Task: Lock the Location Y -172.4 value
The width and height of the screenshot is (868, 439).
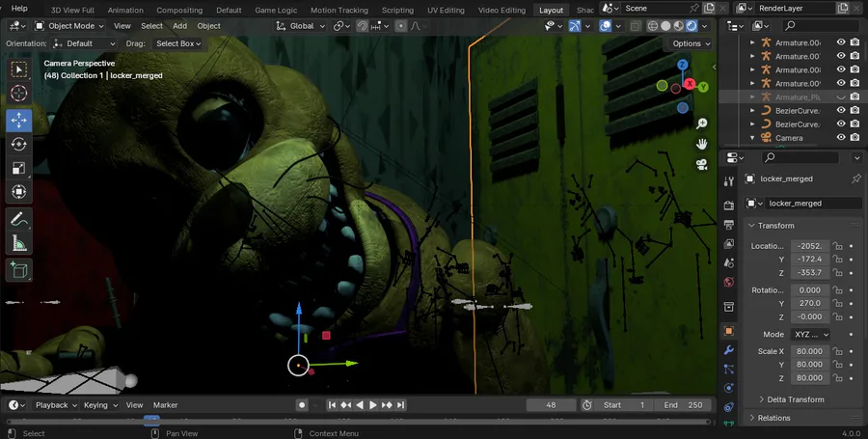Action: click(x=838, y=260)
